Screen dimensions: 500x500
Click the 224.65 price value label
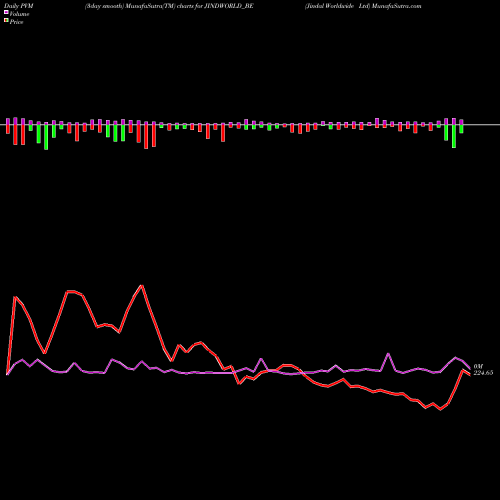click(483, 373)
